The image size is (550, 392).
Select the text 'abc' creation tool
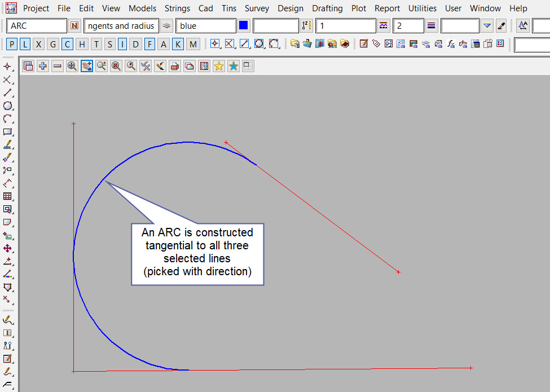pos(8,145)
